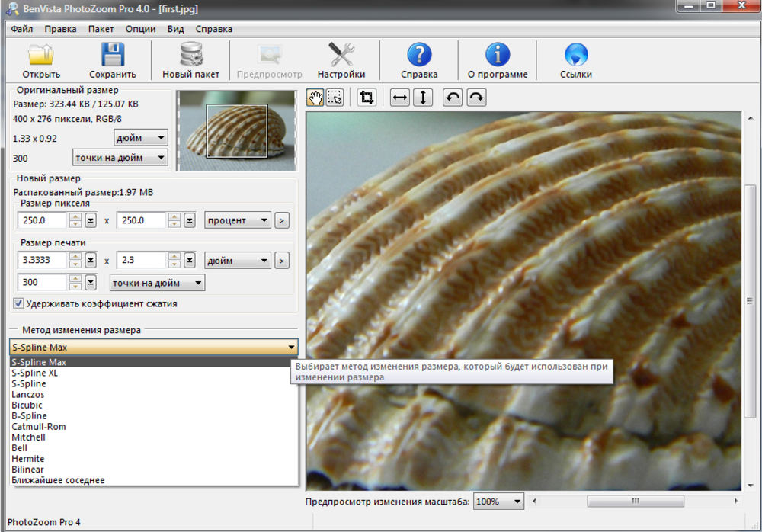Flip image vertically with arrow icon
This screenshot has height=532, width=762.
[423, 98]
